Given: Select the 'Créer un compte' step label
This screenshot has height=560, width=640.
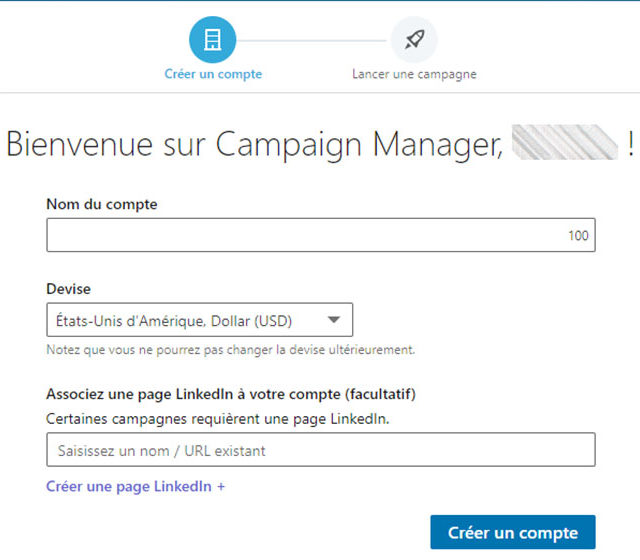Looking at the screenshot, I should (x=213, y=74).
